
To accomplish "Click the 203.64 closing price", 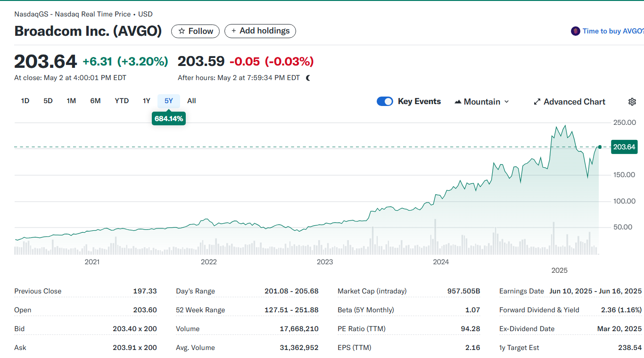I will click(x=45, y=62).
